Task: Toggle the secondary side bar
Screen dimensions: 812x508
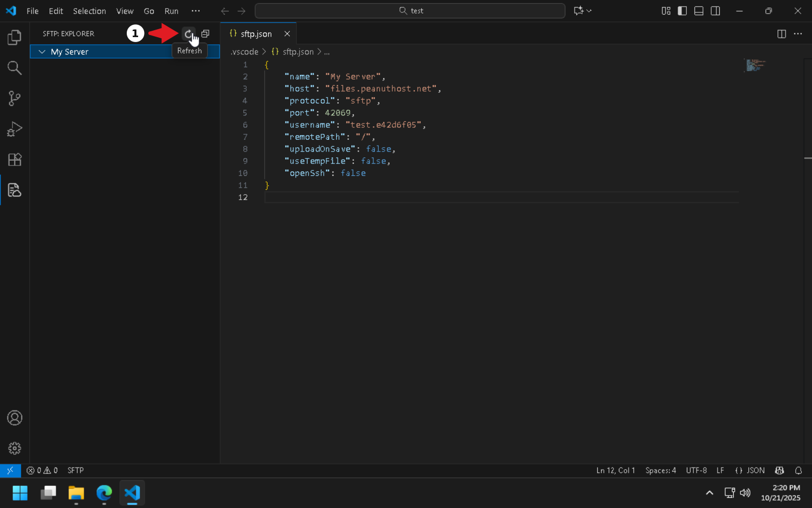Action: (x=715, y=11)
